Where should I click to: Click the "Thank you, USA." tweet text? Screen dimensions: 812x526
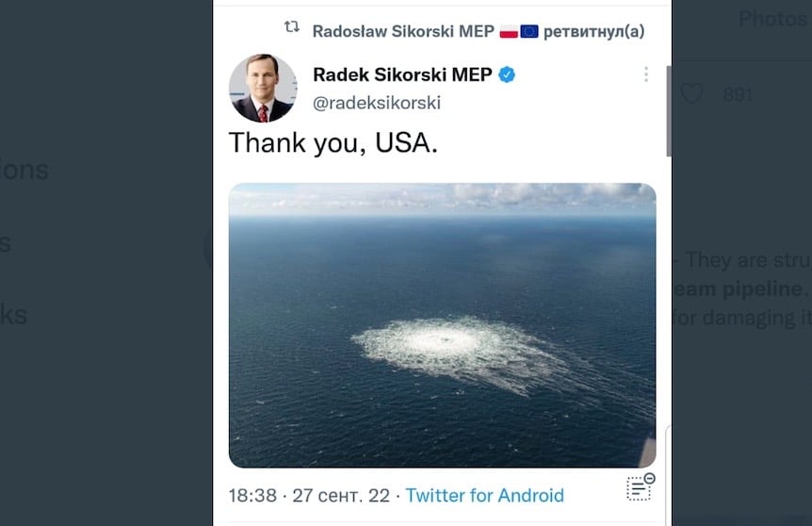tap(333, 143)
